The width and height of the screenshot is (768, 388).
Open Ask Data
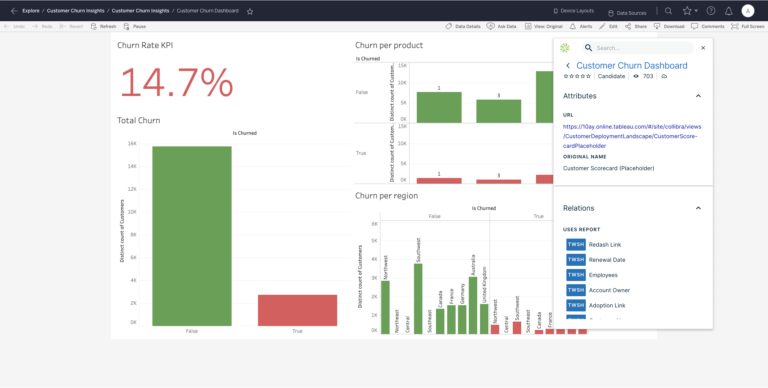(x=502, y=26)
